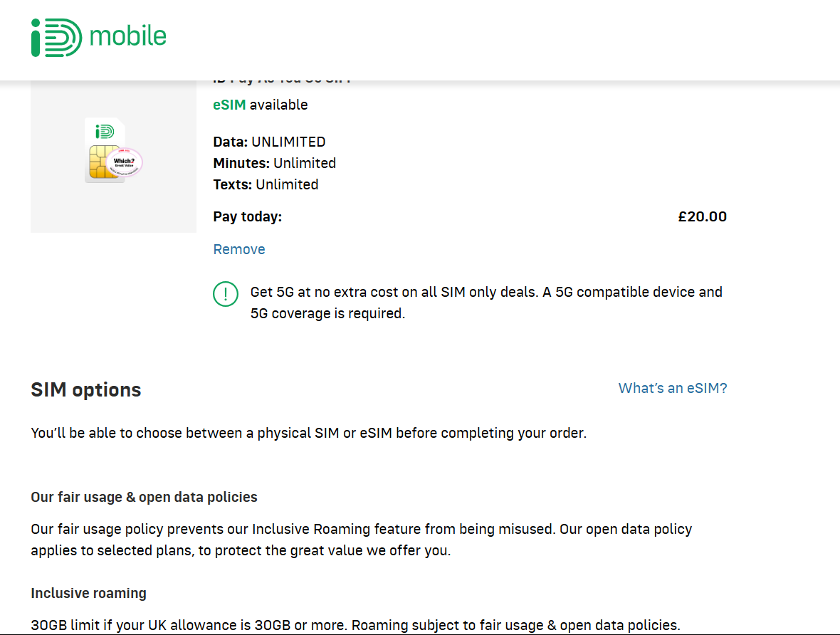Click the 5G at no extra cost notice

coord(486,303)
